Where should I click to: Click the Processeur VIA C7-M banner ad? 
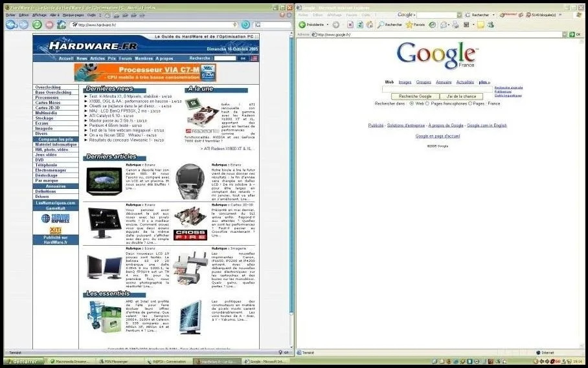point(145,72)
